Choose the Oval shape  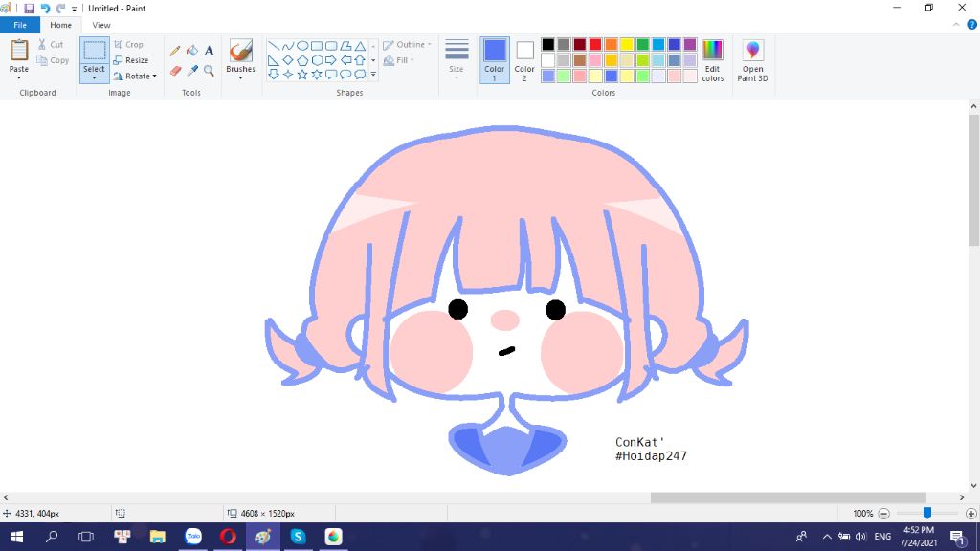[x=301, y=46]
